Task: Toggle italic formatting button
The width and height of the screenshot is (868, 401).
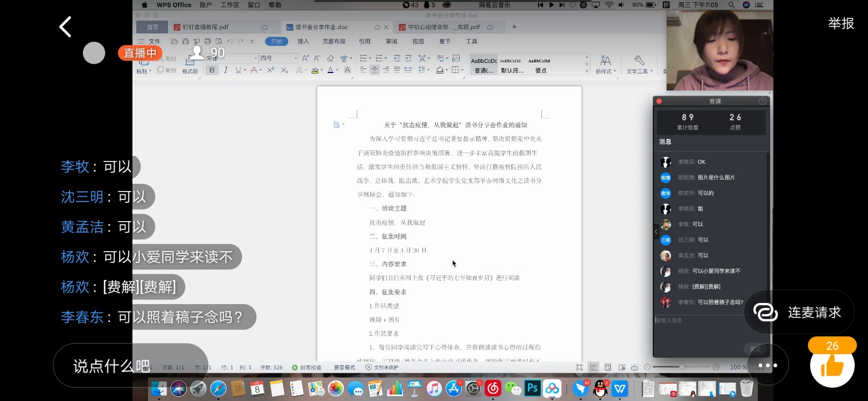Action: click(225, 70)
